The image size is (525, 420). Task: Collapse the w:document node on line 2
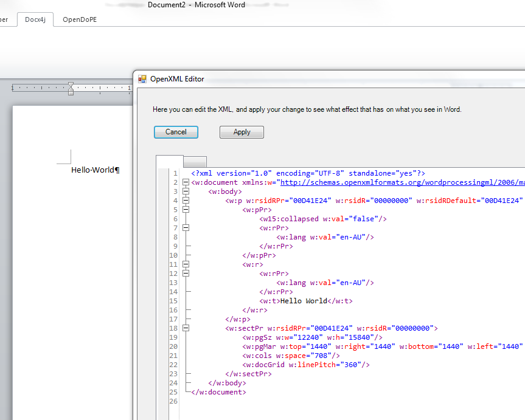186,182
